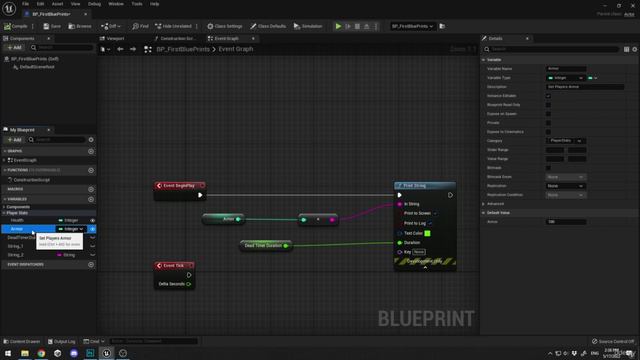Viewport: 640px width, 360px height.
Task: Click the stop playback button
Action: (x=358, y=26)
